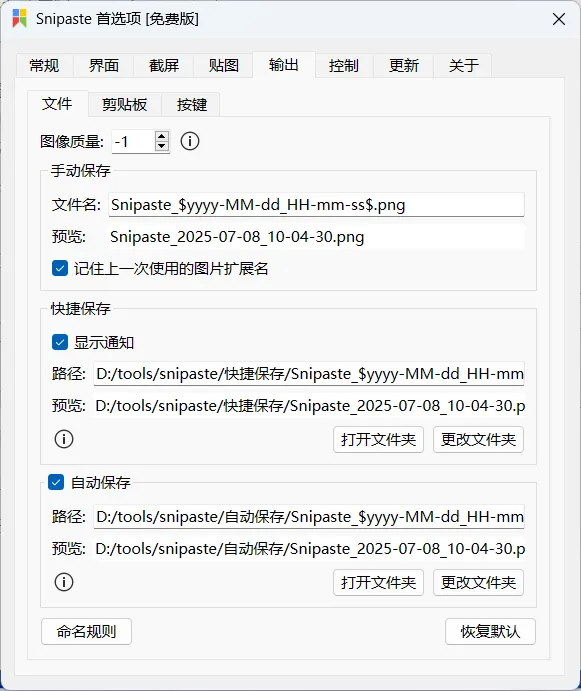Click the 自动保存 路径 input field
The height and width of the screenshot is (691, 581).
(x=309, y=516)
